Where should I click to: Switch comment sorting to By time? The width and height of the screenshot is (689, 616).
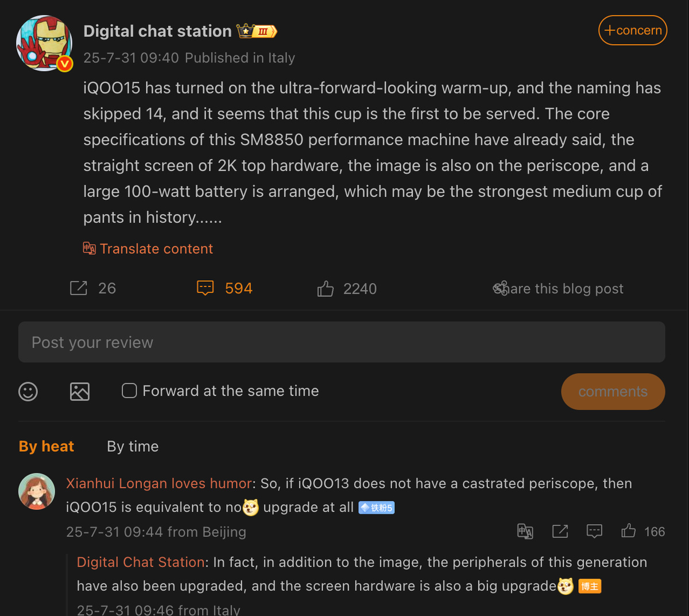132,446
